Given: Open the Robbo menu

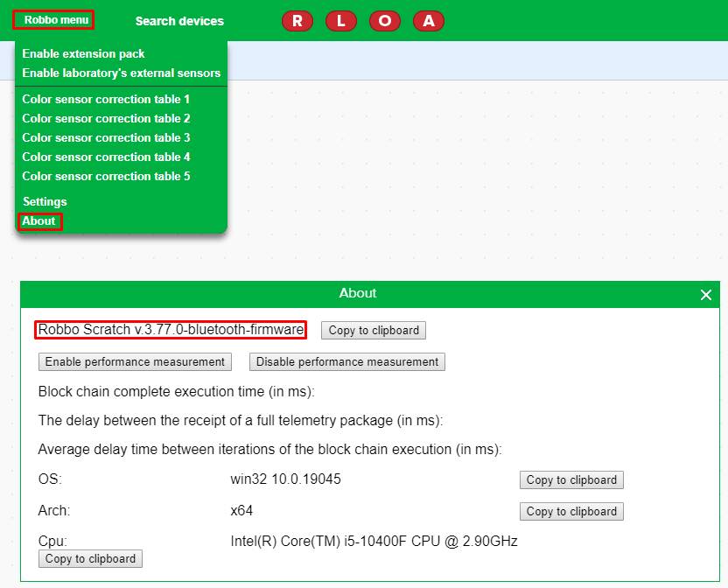Looking at the screenshot, I should 56,20.
